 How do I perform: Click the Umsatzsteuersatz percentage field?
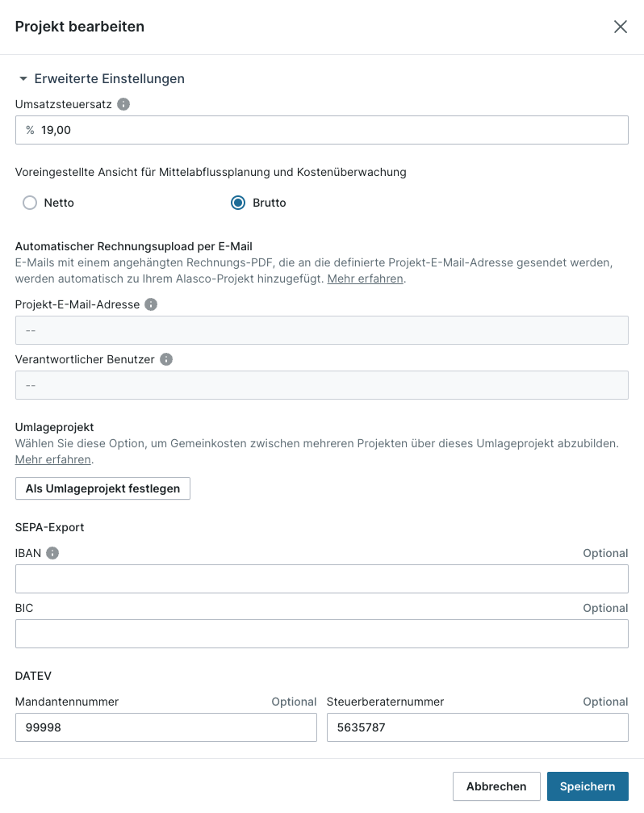point(322,130)
